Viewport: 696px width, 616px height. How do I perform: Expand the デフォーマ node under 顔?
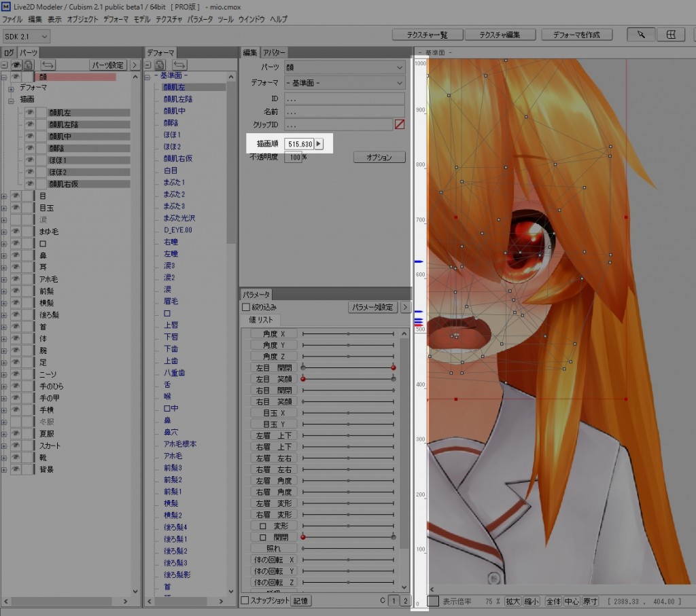pos(11,89)
